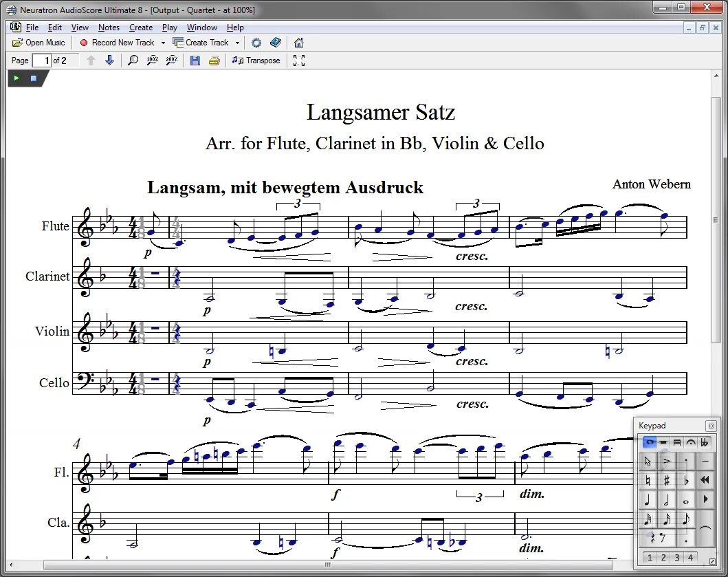
Task: Select voice 2 on the Keypad
Action: [x=663, y=558]
